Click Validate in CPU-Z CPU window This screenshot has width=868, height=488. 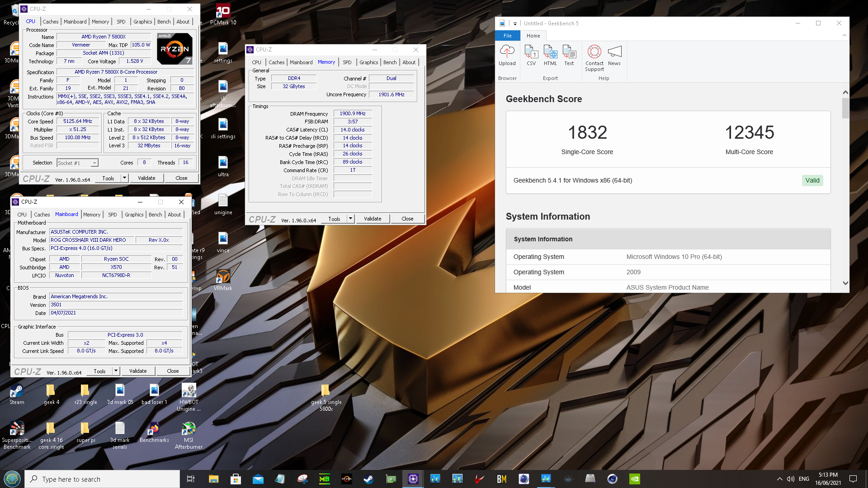click(146, 178)
